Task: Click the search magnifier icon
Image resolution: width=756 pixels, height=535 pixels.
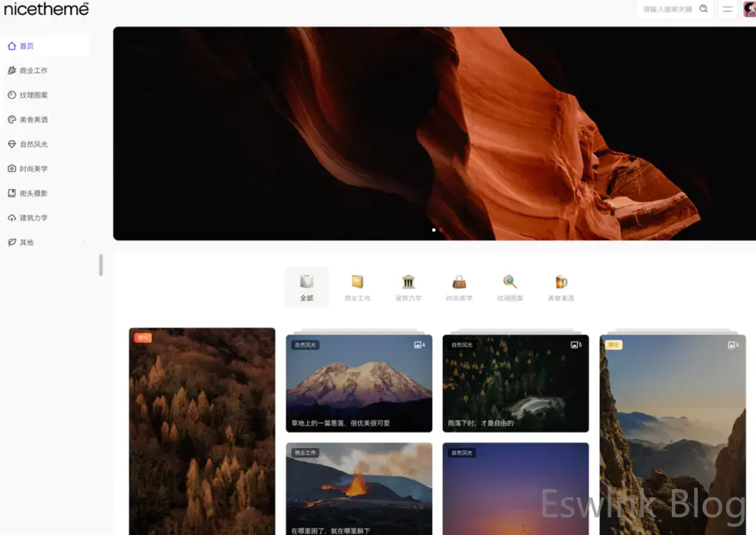Action: [x=704, y=9]
